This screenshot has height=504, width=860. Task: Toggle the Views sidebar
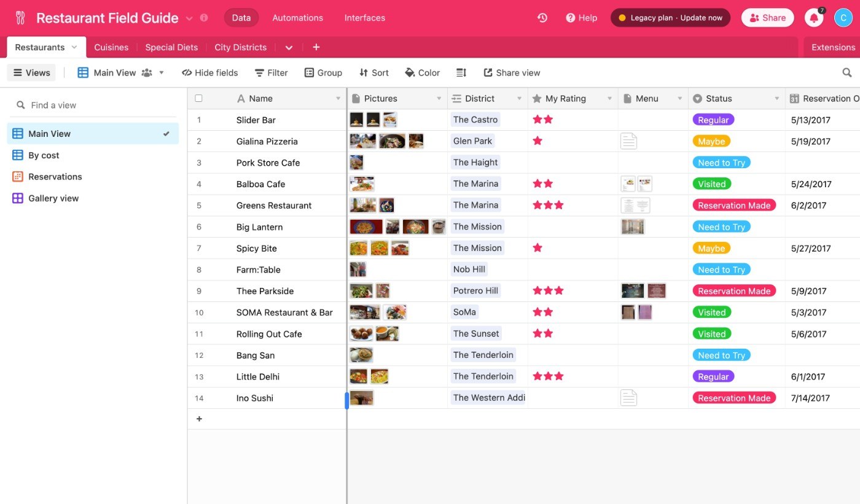click(31, 72)
